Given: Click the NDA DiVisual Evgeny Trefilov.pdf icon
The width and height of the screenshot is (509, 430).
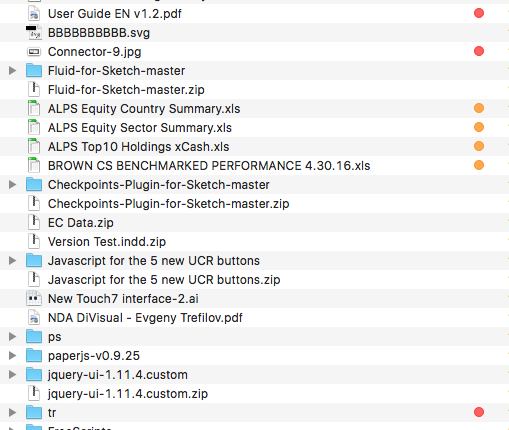Looking at the screenshot, I should (34, 318).
